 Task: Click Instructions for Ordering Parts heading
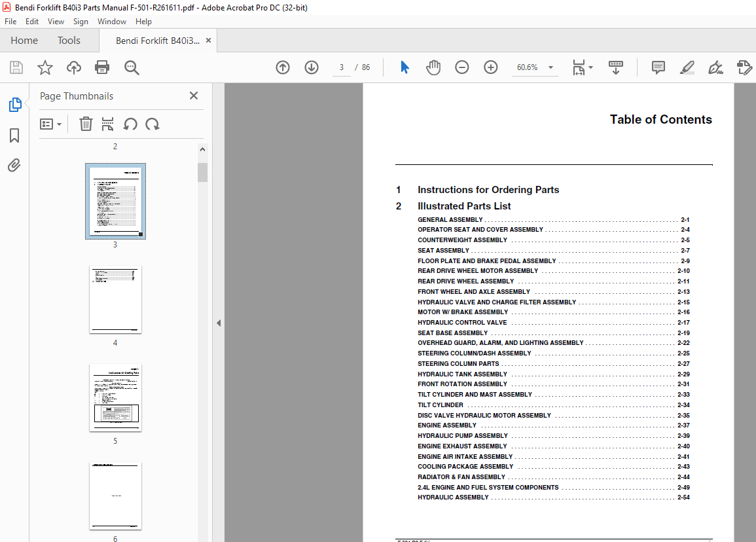pyautogui.click(x=488, y=190)
